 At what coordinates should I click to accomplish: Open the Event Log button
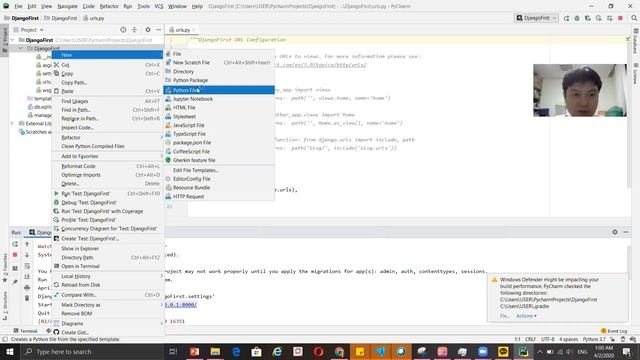[x=614, y=331]
